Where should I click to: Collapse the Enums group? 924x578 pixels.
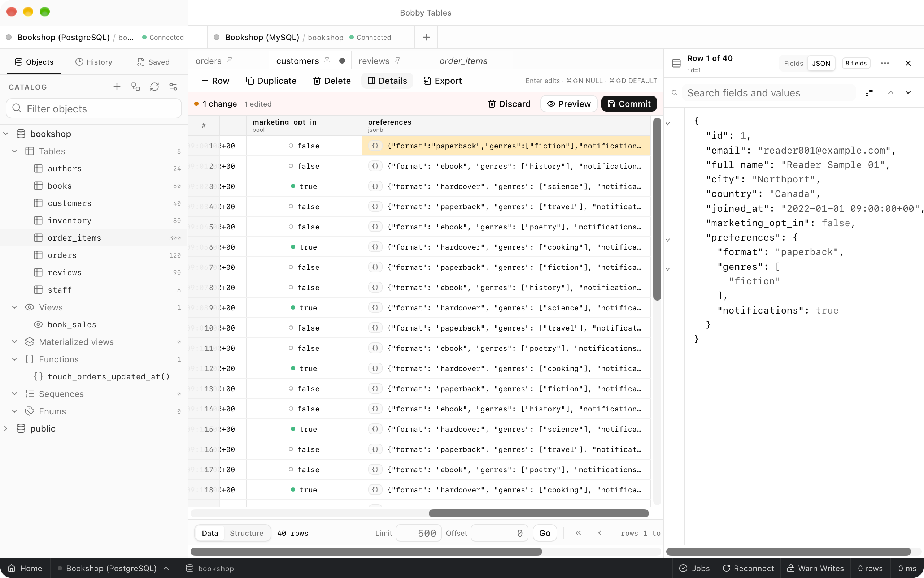pos(14,411)
